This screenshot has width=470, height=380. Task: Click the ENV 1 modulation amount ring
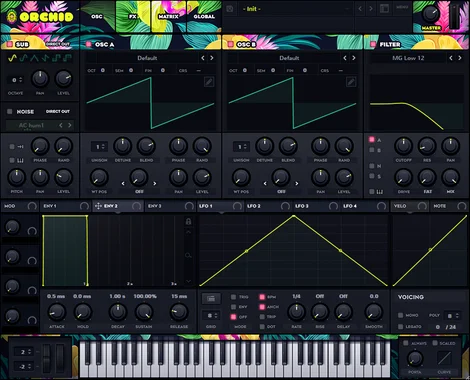click(x=84, y=206)
